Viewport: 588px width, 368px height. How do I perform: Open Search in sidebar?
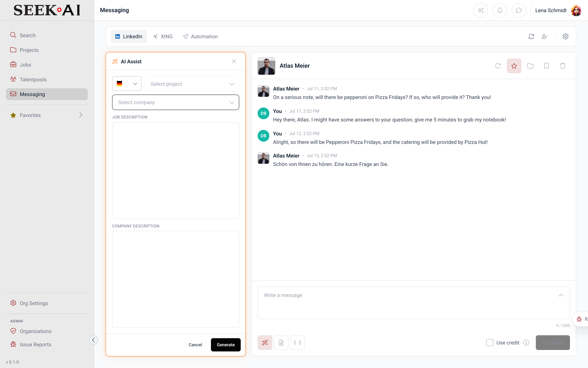coord(47,35)
